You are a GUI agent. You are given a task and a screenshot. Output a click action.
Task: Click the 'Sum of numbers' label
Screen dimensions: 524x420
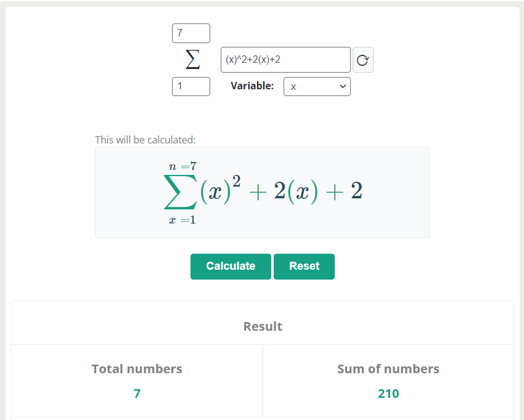coord(388,369)
